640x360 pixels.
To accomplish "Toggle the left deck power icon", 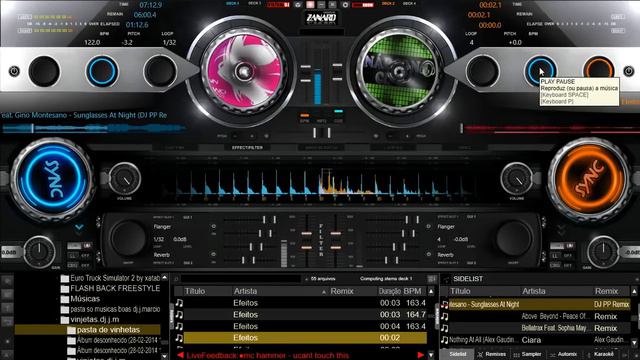I will click(14, 71).
